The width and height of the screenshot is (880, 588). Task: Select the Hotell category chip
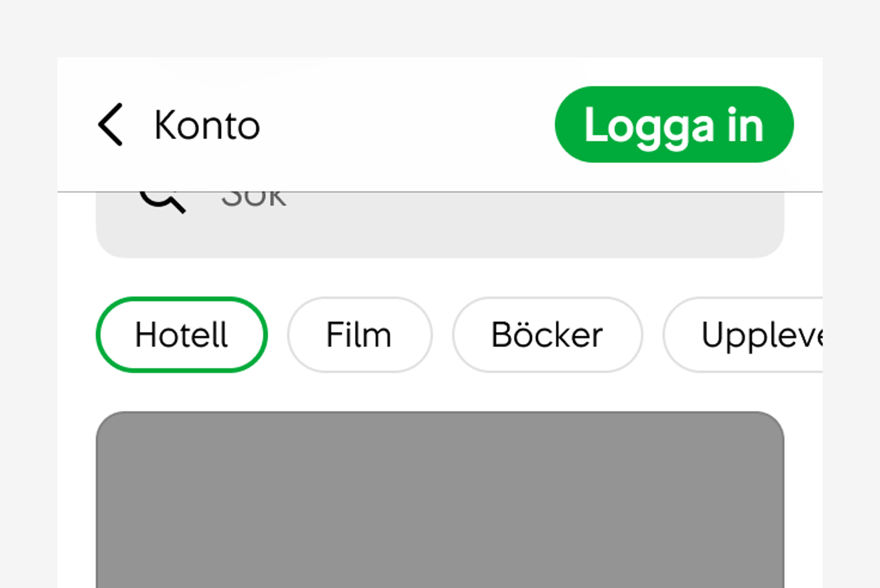click(x=181, y=334)
